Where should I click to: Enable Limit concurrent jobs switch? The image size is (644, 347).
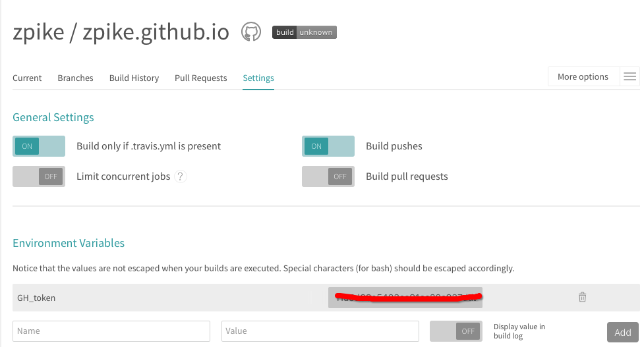pyautogui.click(x=39, y=176)
